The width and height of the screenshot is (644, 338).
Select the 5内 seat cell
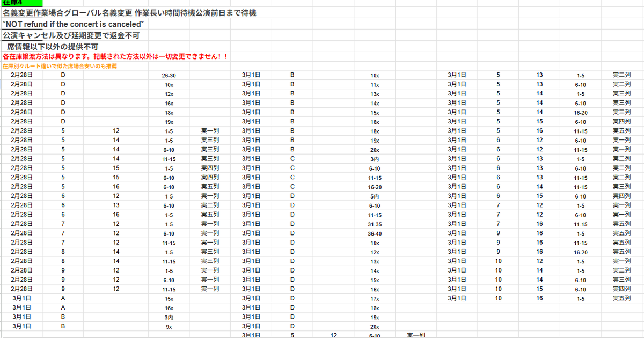click(x=375, y=196)
